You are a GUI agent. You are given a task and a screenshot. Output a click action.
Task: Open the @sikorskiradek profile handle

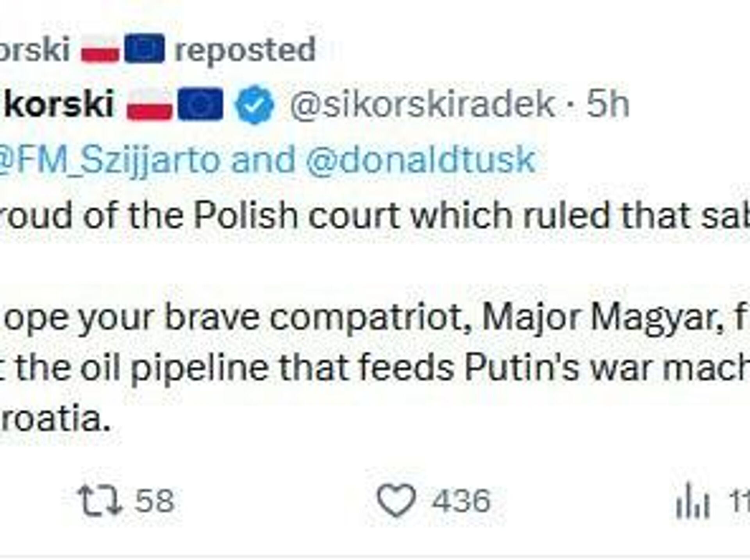(422, 104)
